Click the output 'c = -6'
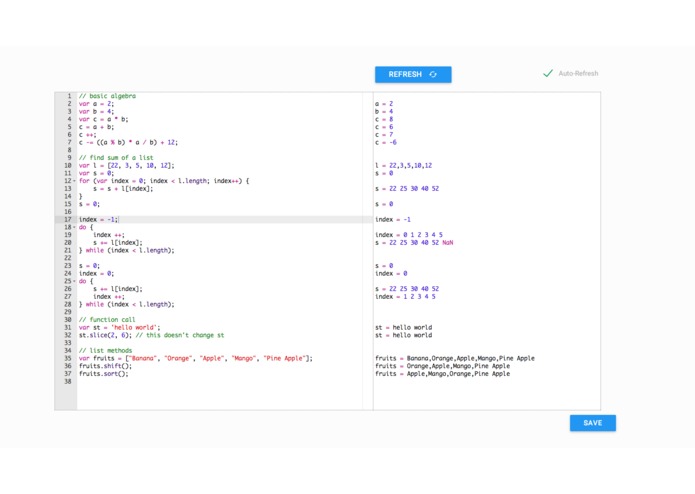 point(386,143)
